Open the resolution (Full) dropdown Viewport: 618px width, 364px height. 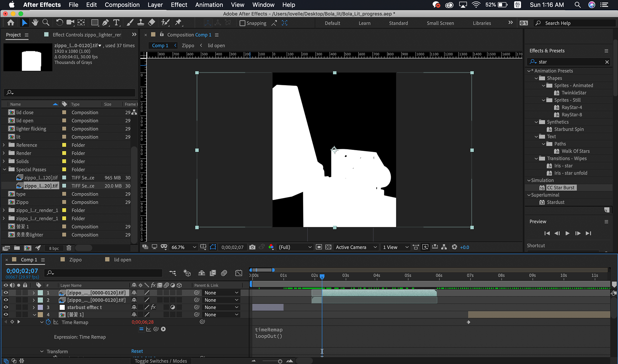(295, 247)
